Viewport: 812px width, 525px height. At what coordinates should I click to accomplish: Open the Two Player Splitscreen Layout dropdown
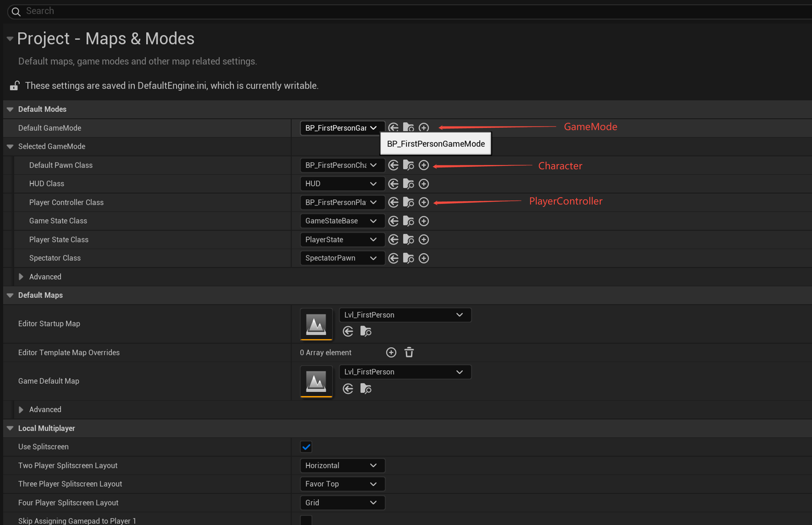pos(342,466)
